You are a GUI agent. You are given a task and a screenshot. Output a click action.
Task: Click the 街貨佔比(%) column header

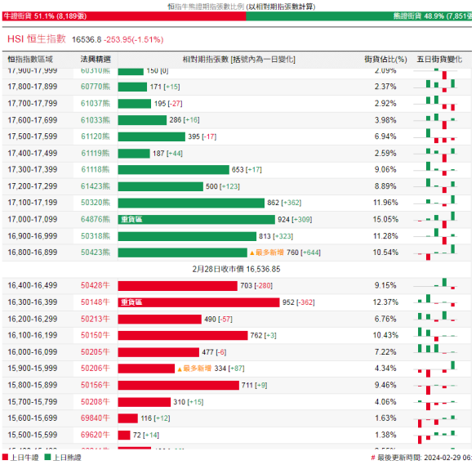[385, 60]
